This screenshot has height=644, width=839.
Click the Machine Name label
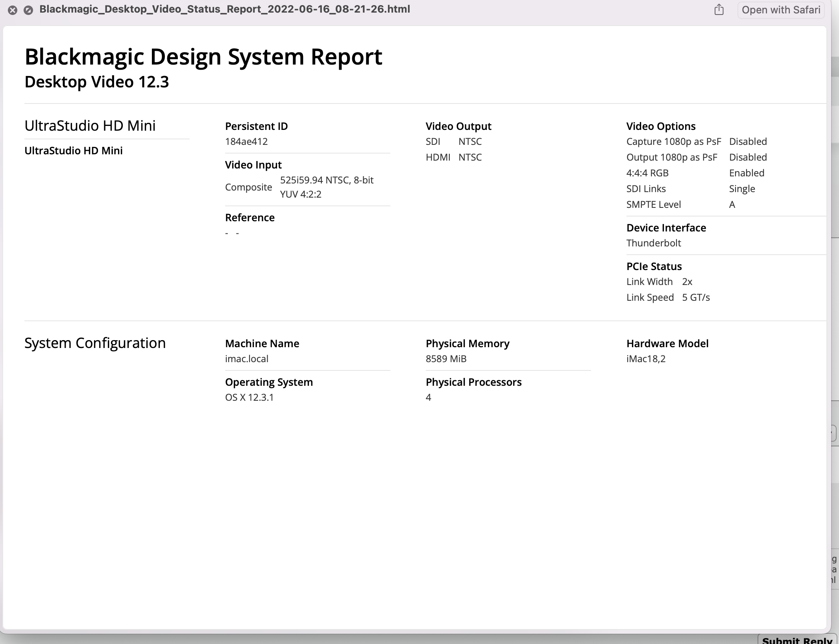[x=262, y=344]
